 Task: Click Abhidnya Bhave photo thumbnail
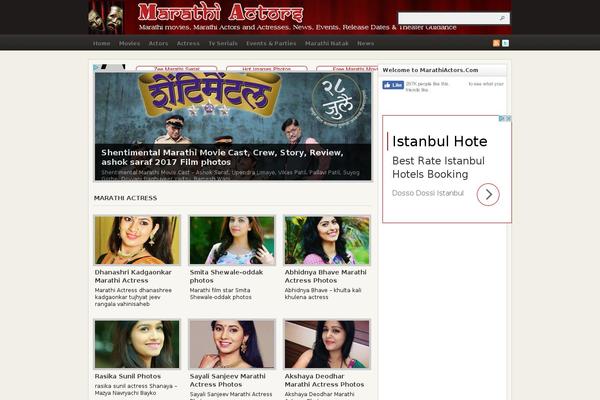click(327, 240)
